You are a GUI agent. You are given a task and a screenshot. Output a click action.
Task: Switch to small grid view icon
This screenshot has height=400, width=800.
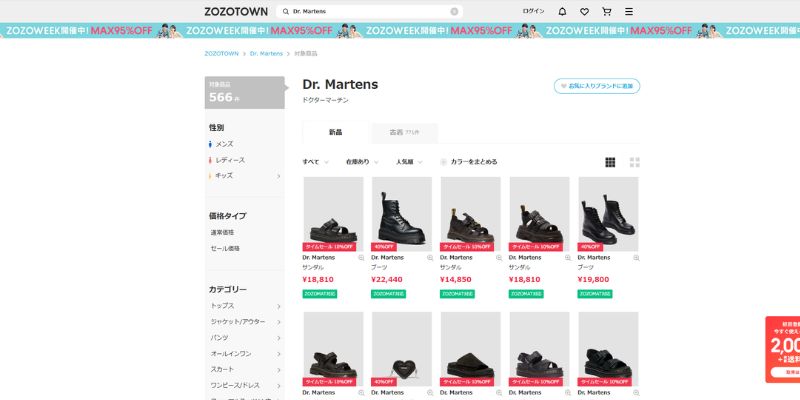[x=610, y=162]
